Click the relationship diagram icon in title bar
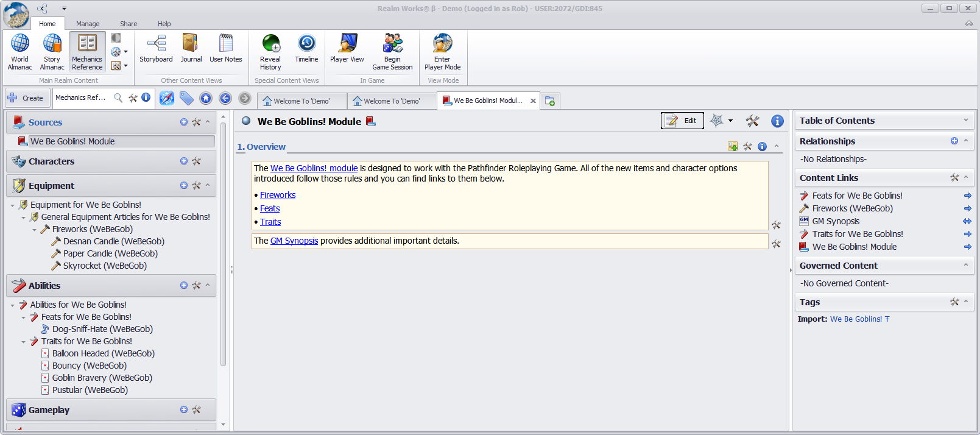Viewport: 980px width, 435px height. tap(42, 9)
